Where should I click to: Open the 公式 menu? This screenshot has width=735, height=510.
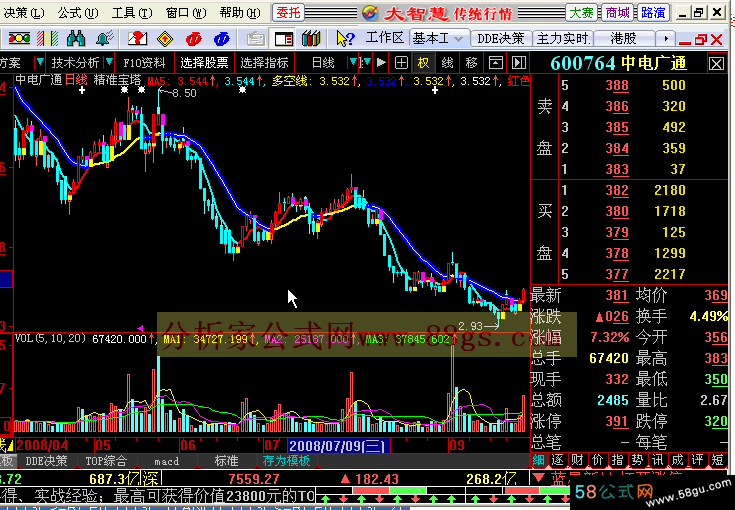78,13
